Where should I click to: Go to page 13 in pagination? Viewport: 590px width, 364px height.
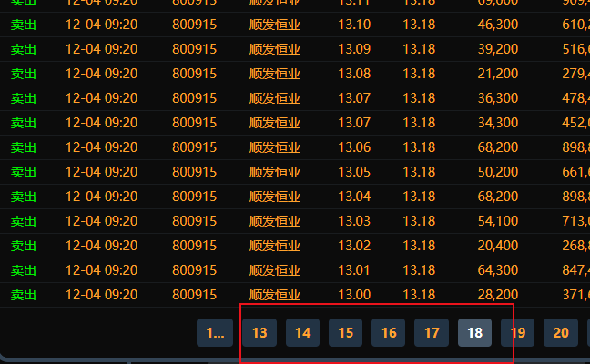pos(259,333)
